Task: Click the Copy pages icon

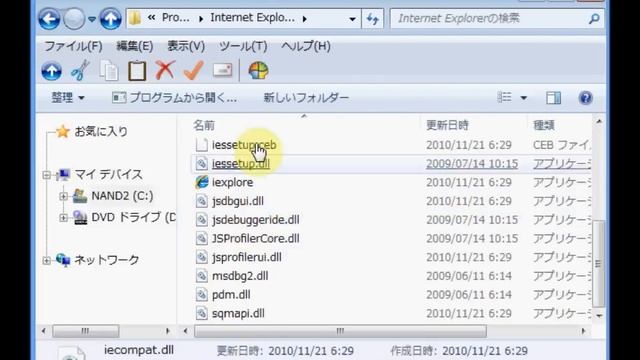Action: (x=109, y=71)
